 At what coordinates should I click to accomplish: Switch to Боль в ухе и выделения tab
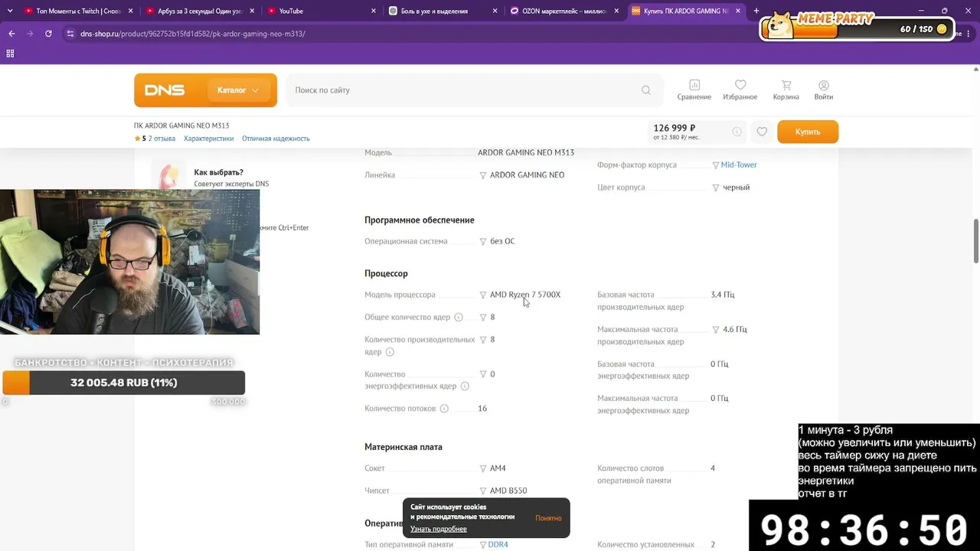(x=443, y=11)
